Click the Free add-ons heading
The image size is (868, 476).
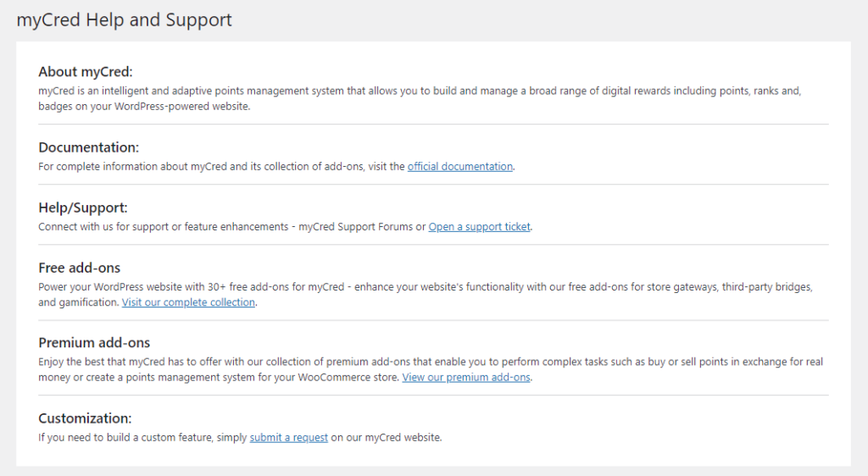(79, 268)
